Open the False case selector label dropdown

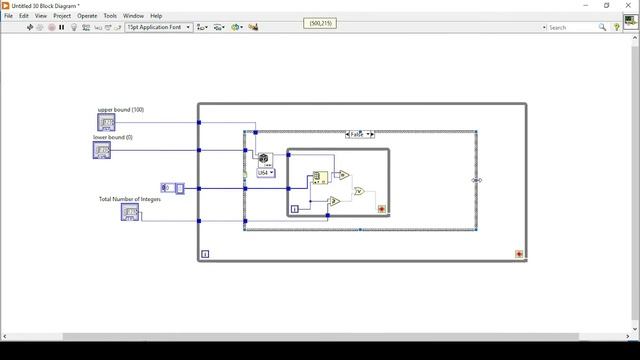(360, 134)
